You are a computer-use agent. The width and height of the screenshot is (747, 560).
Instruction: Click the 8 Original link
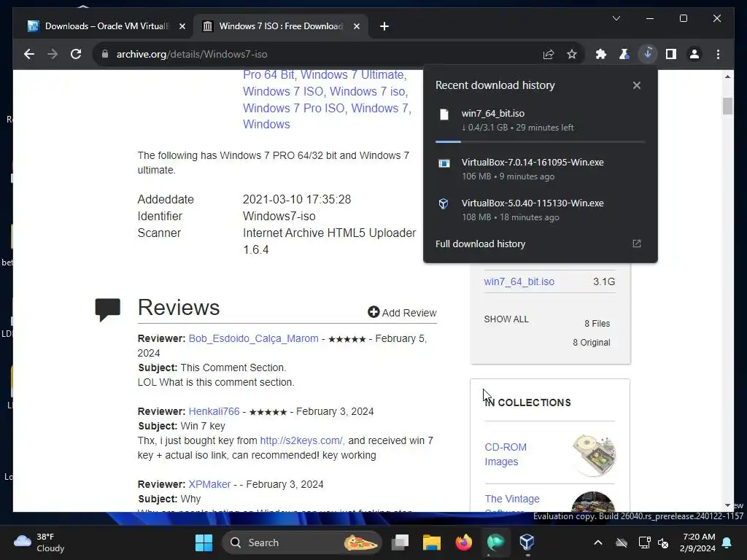[591, 343]
